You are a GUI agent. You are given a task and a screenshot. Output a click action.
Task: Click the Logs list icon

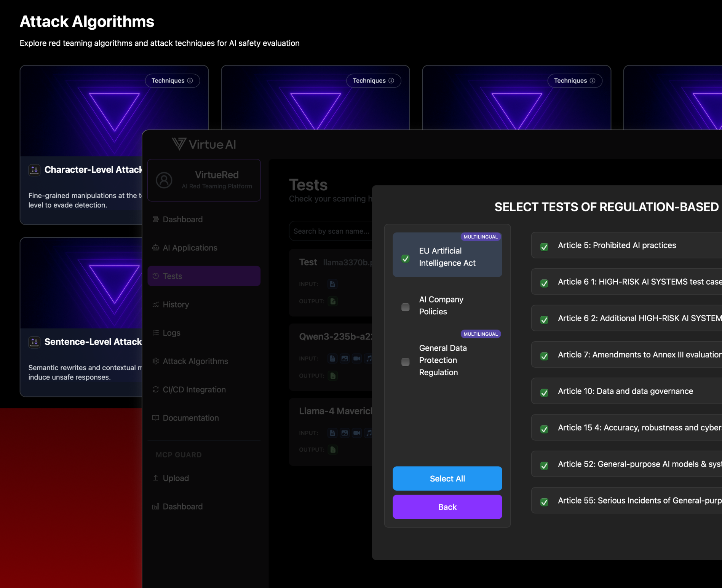click(x=155, y=333)
